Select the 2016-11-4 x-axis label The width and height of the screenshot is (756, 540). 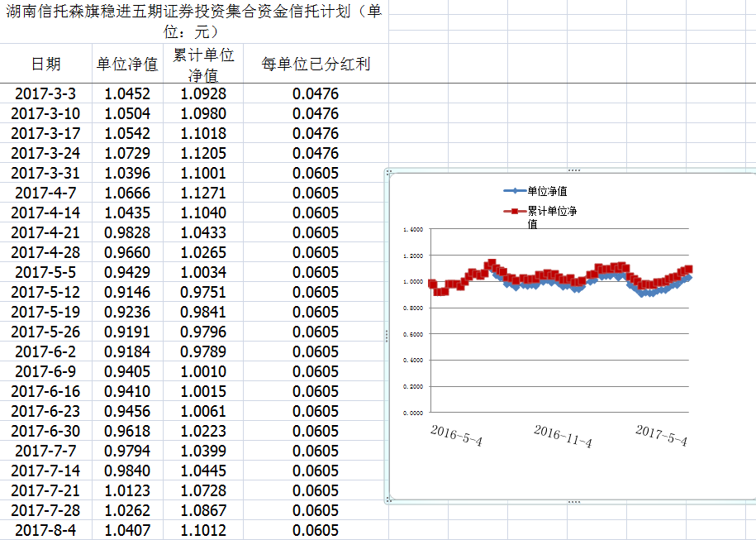(563, 436)
